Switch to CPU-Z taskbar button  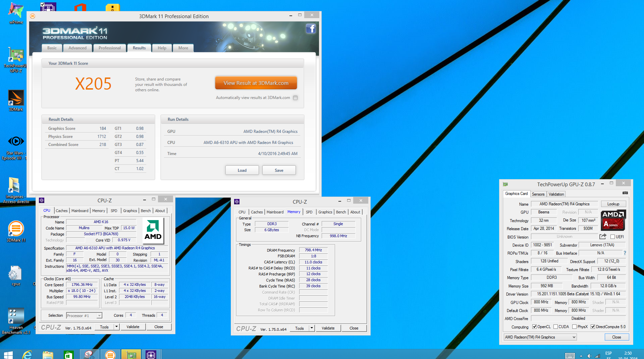pos(151,354)
